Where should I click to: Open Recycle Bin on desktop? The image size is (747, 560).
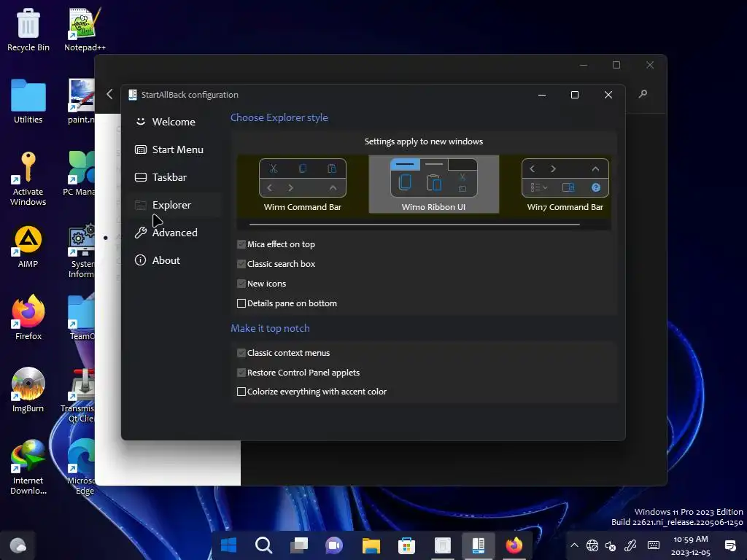[x=28, y=29]
